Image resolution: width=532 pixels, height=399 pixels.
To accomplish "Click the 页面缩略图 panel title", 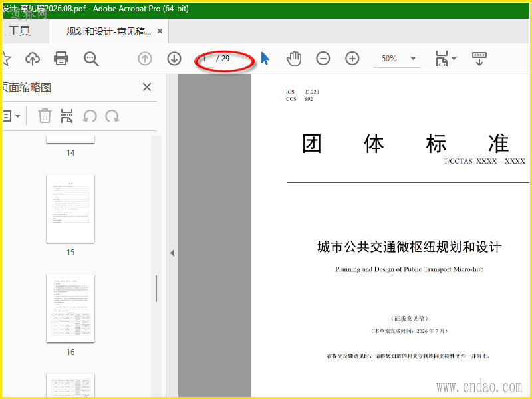I will [27, 88].
